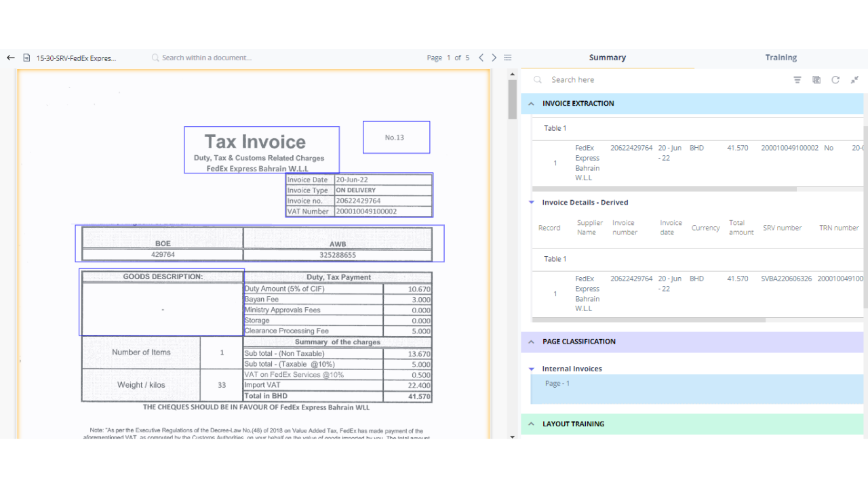Click ON DELIVERY invoice type value
This screenshot has width=868, height=488.
355,190
